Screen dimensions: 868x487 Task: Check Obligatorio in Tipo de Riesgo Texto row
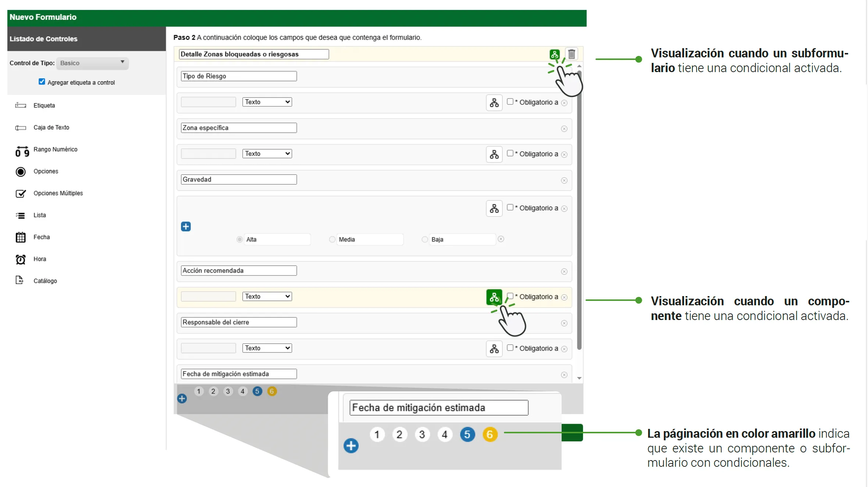pyautogui.click(x=510, y=102)
